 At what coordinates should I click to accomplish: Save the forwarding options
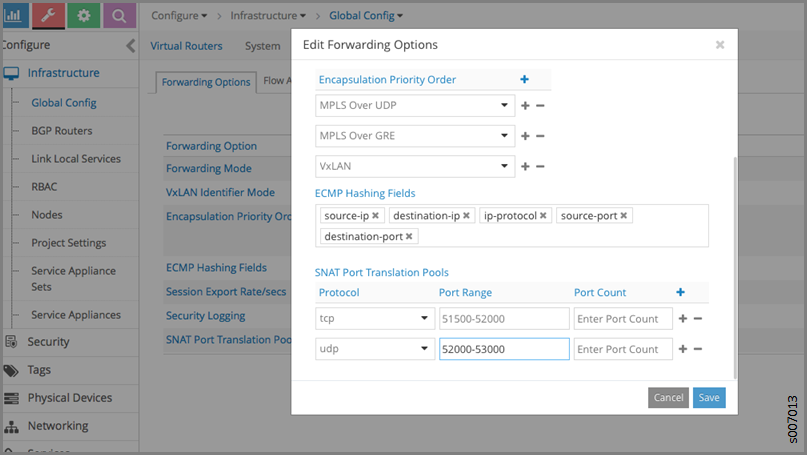click(709, 397)
